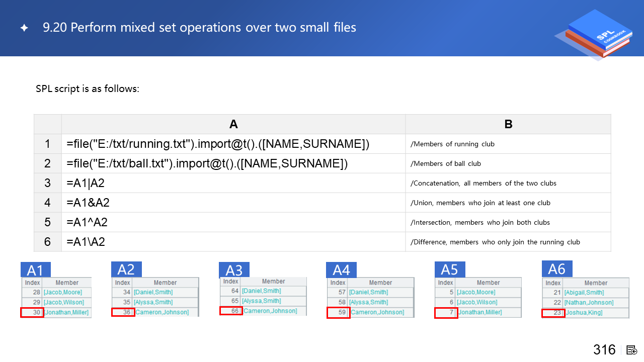Click column header B of the script table

[x=508, y=124]
